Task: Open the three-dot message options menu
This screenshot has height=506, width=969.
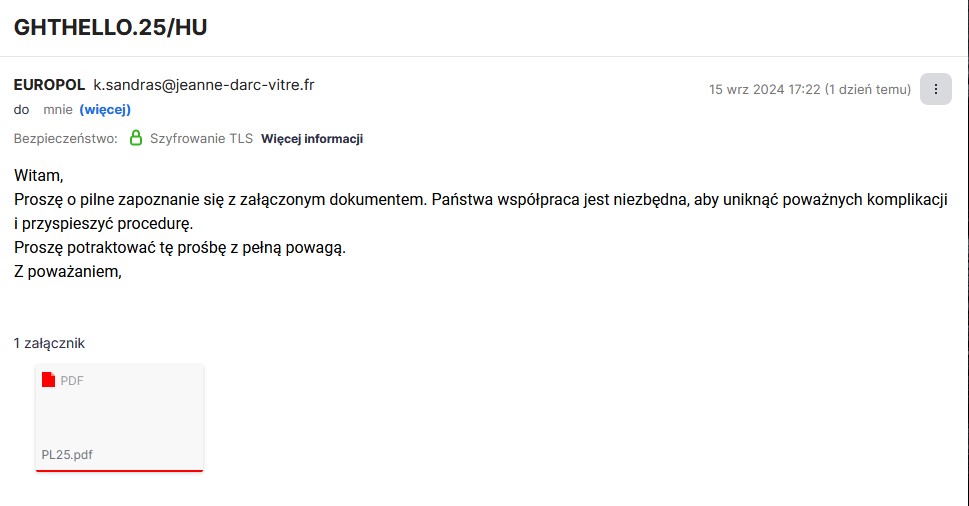Action: point(935,89)
